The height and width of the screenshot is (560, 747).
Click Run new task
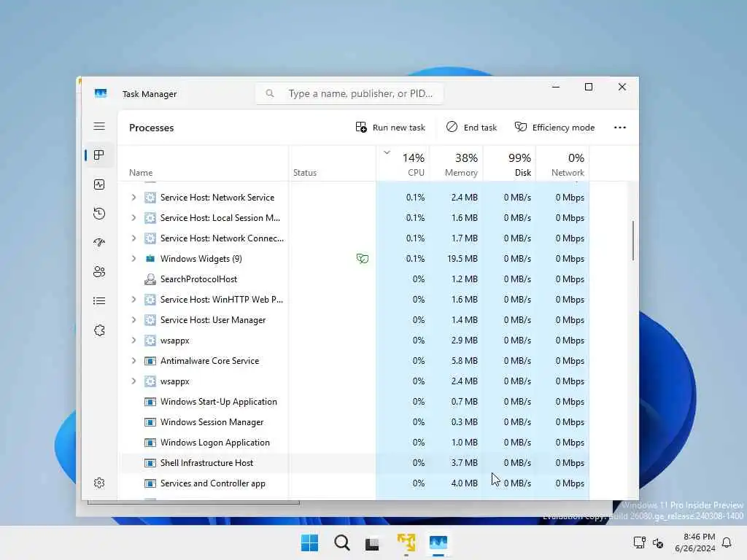point(390,127)
